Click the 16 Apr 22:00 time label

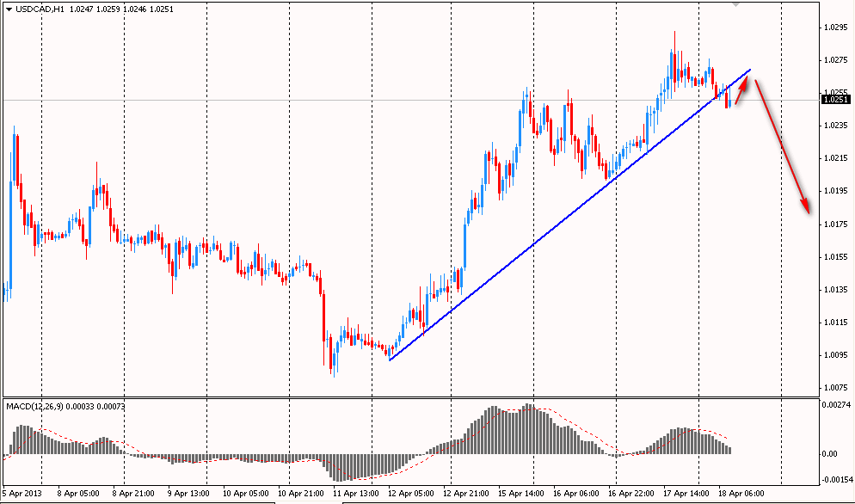coord(630,494)
